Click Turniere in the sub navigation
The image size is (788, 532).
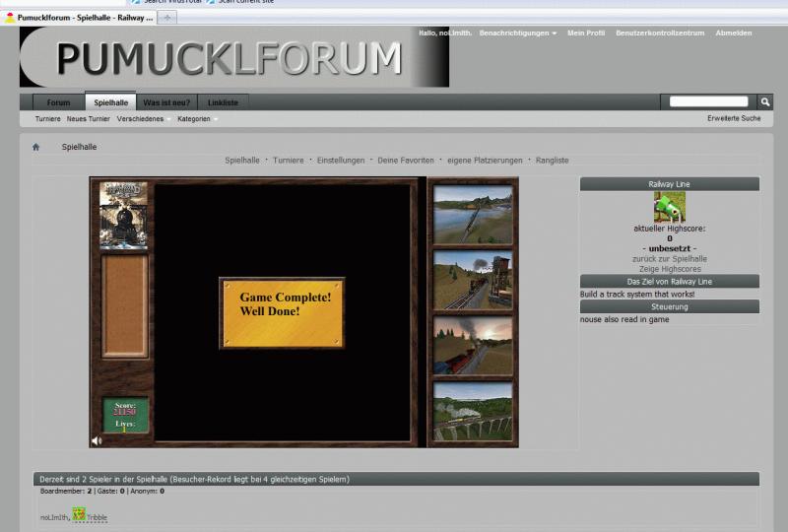(47, 119)
